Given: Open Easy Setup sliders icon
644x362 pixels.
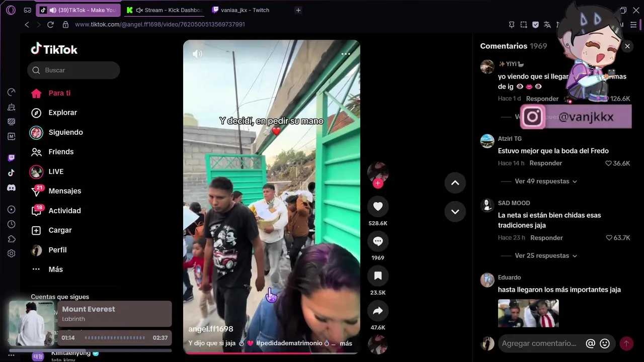Looking at the screenshot, I should coord(633,24).
